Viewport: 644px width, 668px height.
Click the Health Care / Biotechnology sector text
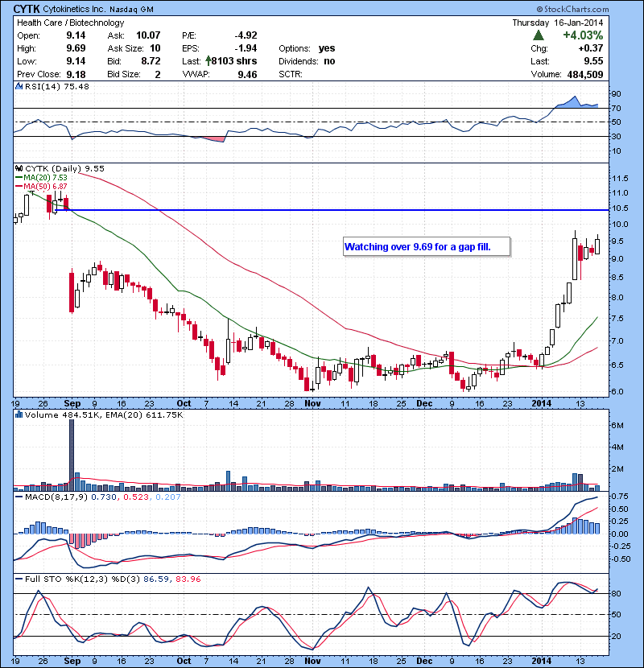(70, 23)
